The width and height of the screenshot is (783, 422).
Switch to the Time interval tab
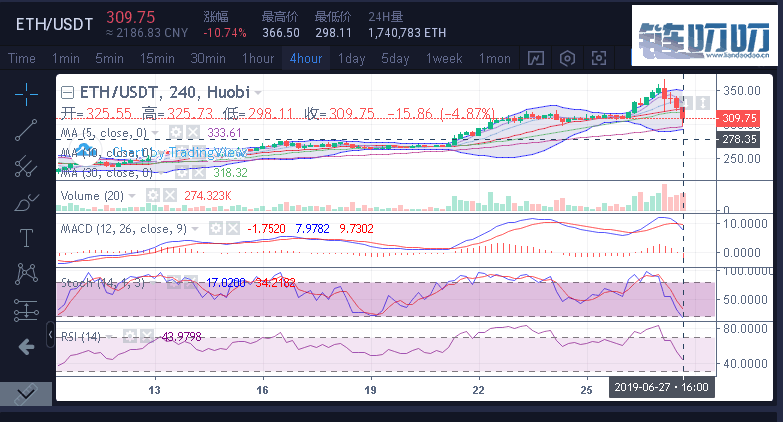click(21, 58)
